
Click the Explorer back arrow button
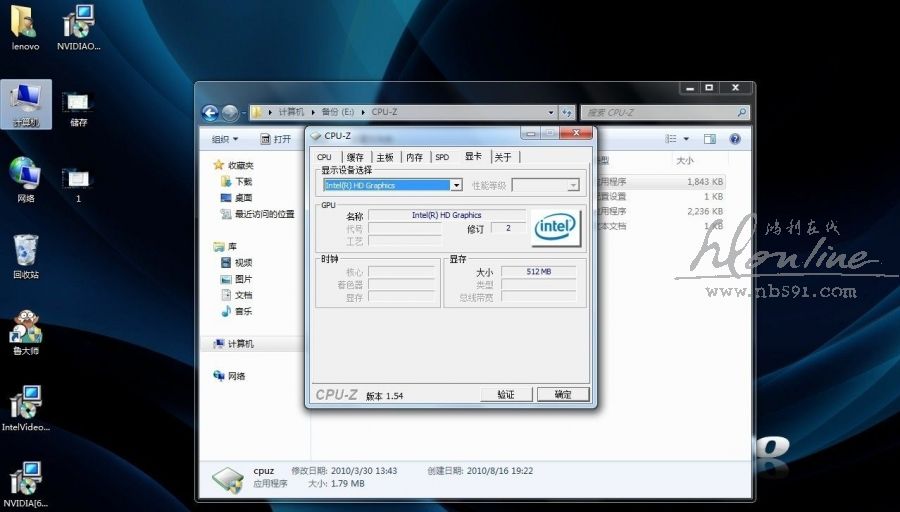(x=210, y=113)
